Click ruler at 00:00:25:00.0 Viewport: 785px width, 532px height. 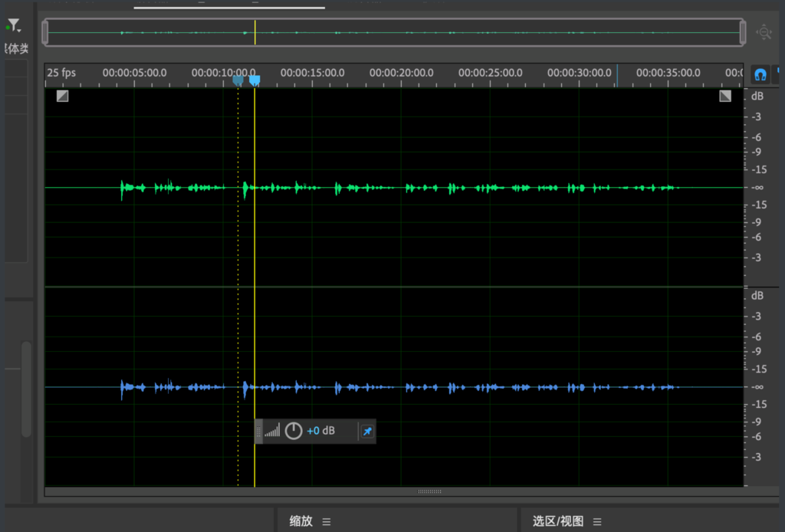[x=490, y=73]
